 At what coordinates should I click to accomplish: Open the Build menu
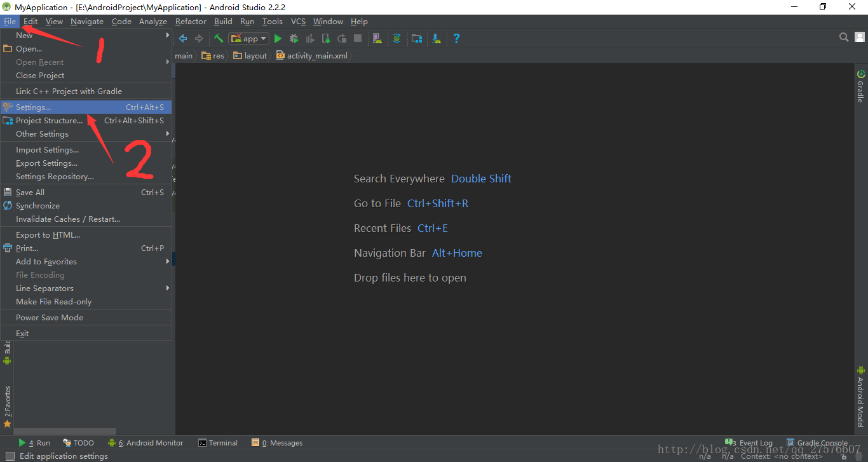223,21
